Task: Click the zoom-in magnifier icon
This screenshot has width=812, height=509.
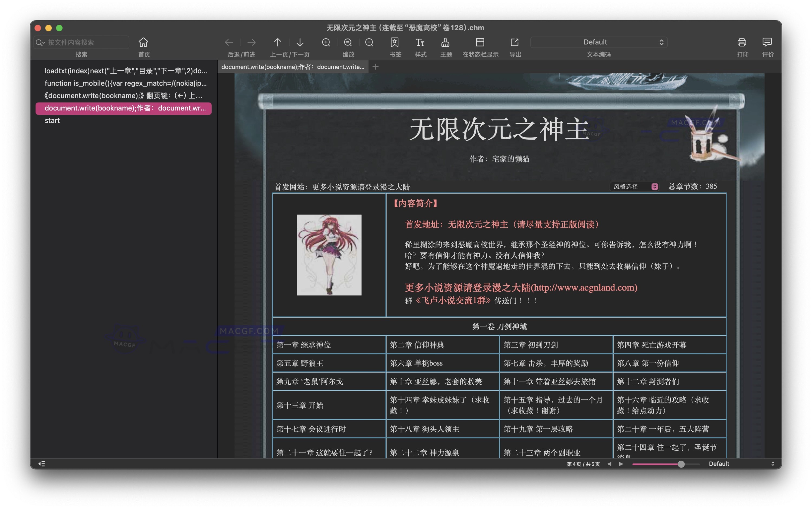Action: [x=326, y=43]
